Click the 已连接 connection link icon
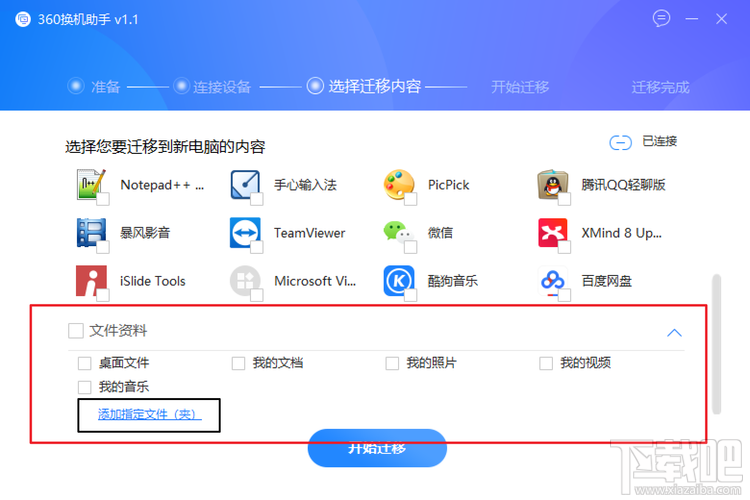The height and width of the screenshot is (500, 750). point(620,142)
